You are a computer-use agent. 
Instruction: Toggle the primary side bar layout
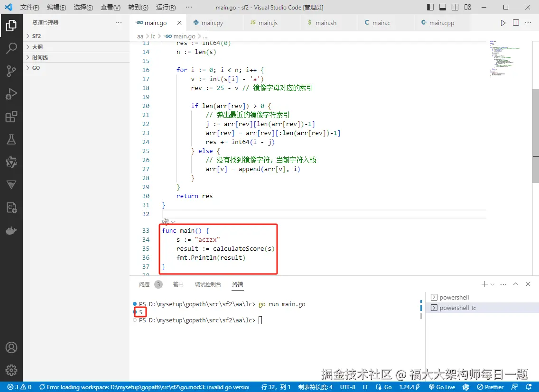coord(430,7)
